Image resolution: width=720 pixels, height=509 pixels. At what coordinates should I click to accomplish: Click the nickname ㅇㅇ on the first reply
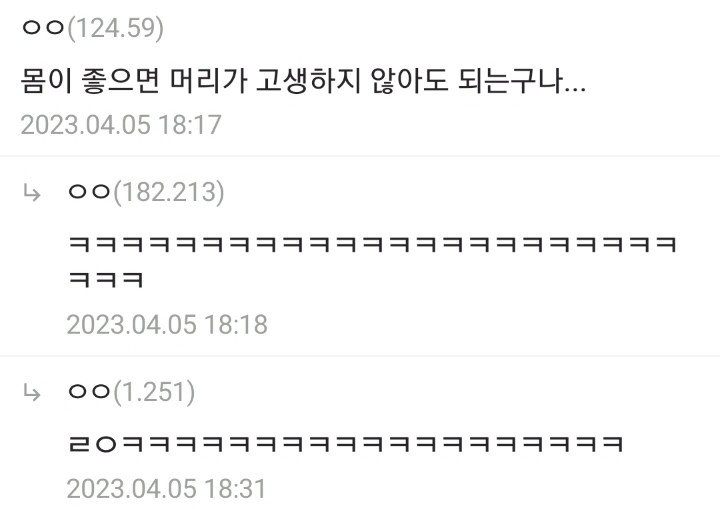89,192
